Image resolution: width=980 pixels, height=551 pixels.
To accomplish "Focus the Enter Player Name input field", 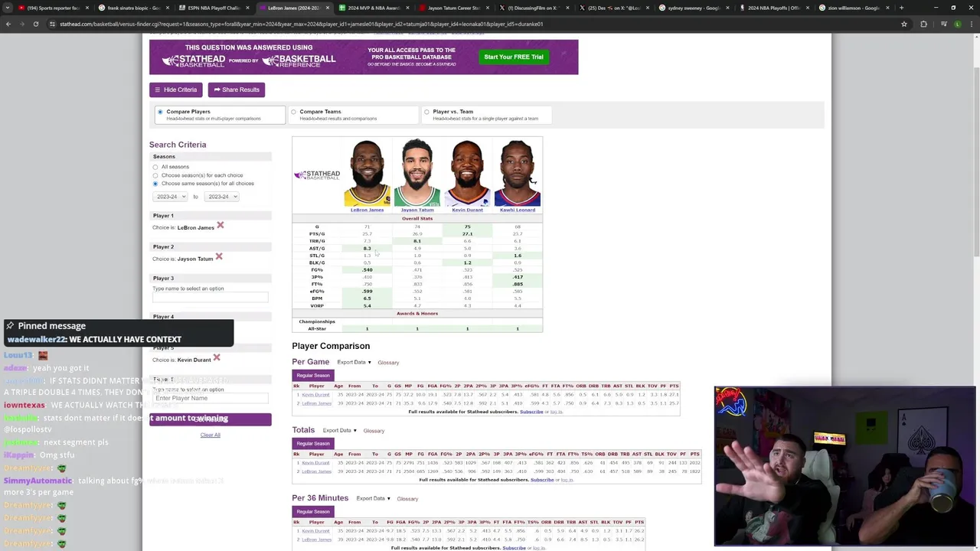I will (211, 399).
